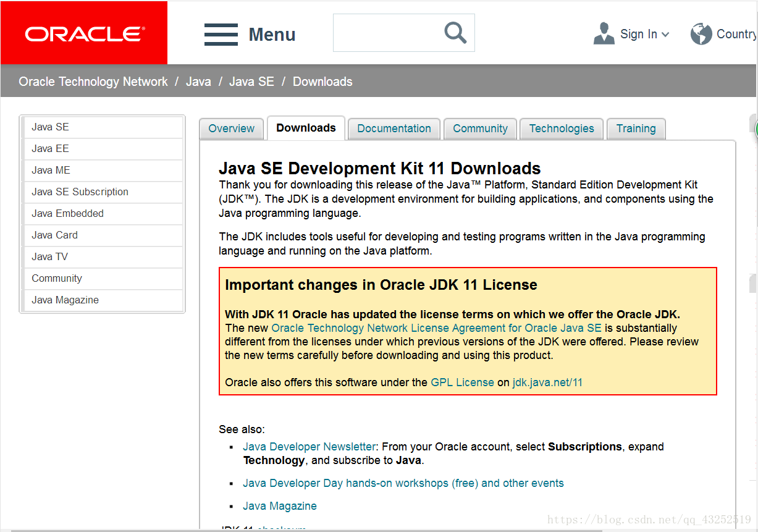Click the search magnifier icon
The image size is (758, 532).
455,32
